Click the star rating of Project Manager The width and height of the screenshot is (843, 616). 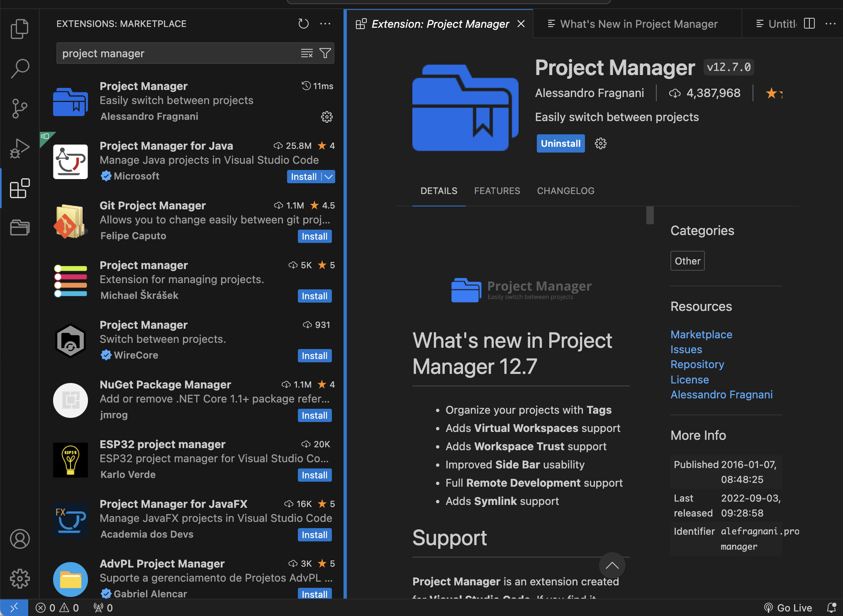[774, 93]
